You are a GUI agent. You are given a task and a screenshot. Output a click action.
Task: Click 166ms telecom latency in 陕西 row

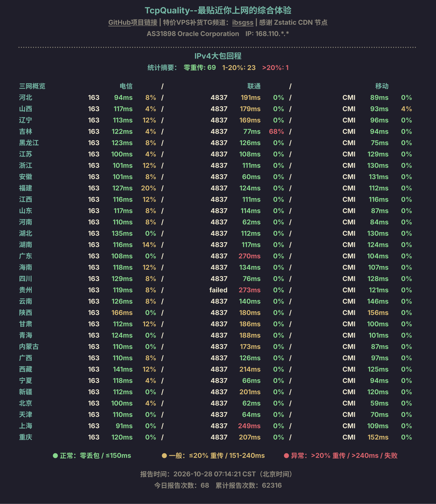tap(122, 313)
